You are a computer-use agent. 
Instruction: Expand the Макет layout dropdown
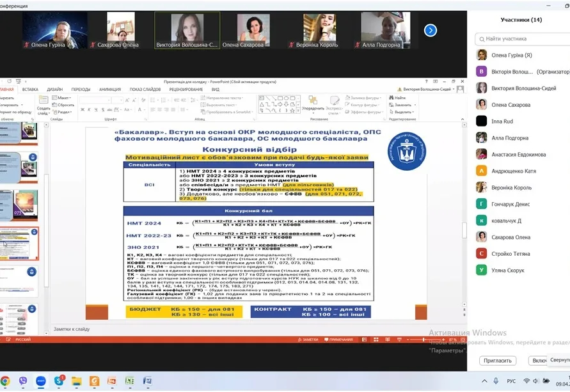pyautogui.click(x=63, y=98)
